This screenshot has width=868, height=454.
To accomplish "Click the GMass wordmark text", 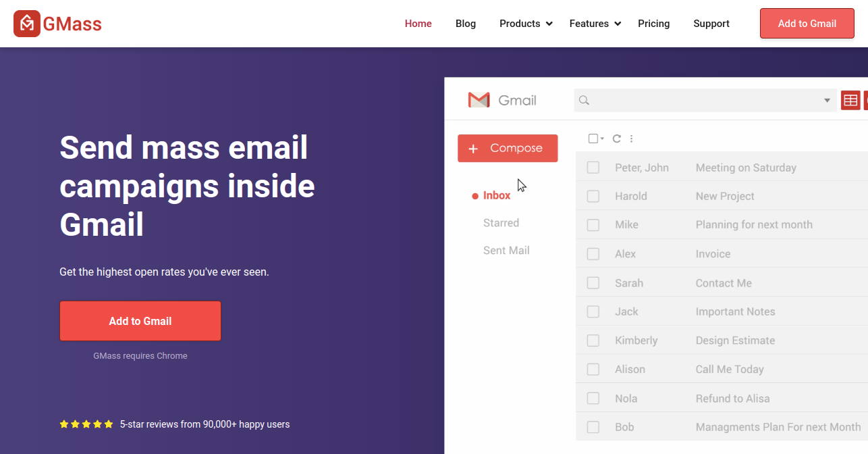I will pos(72,24).
